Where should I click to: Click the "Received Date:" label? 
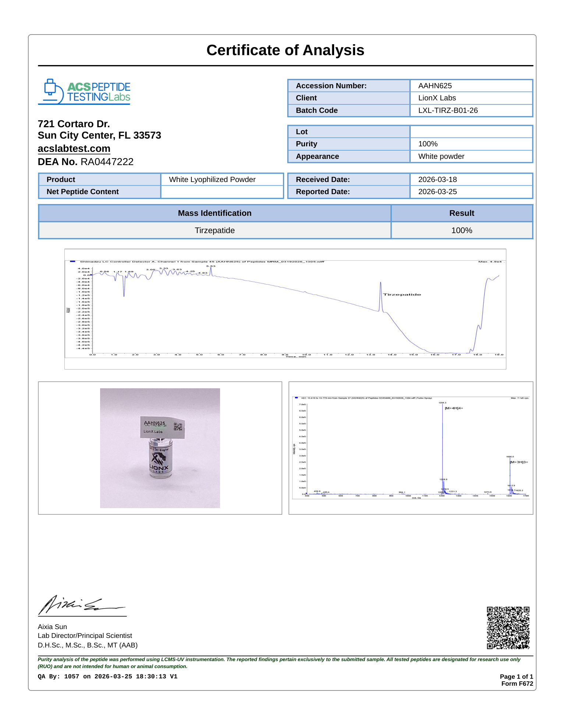[x=323, y=179]
